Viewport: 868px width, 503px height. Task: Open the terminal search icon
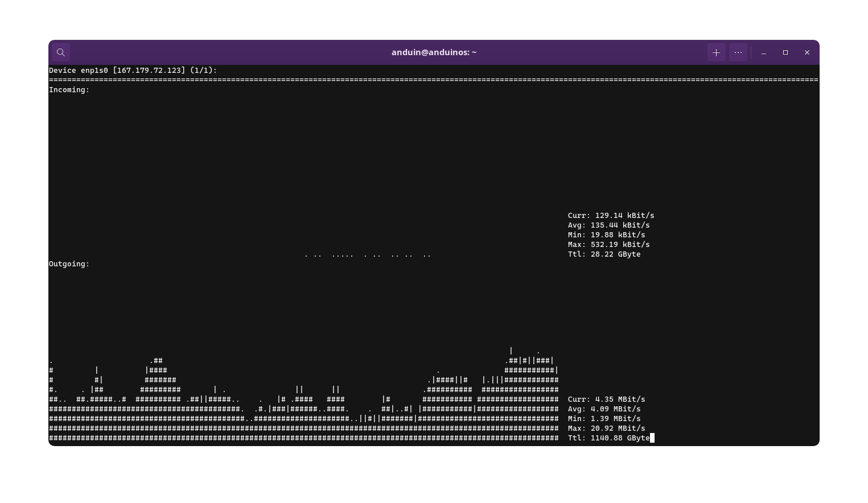61,52
